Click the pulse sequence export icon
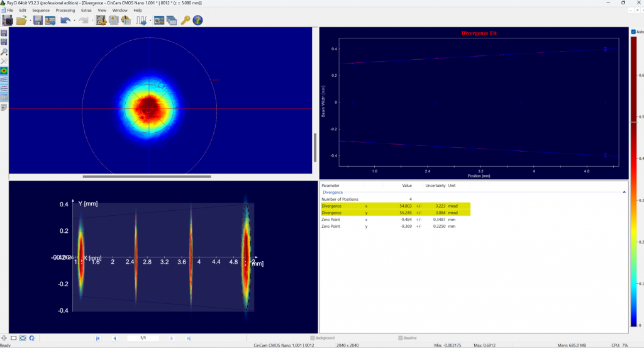The height and width of the screenshot is (348, 644). click(141, 20)
